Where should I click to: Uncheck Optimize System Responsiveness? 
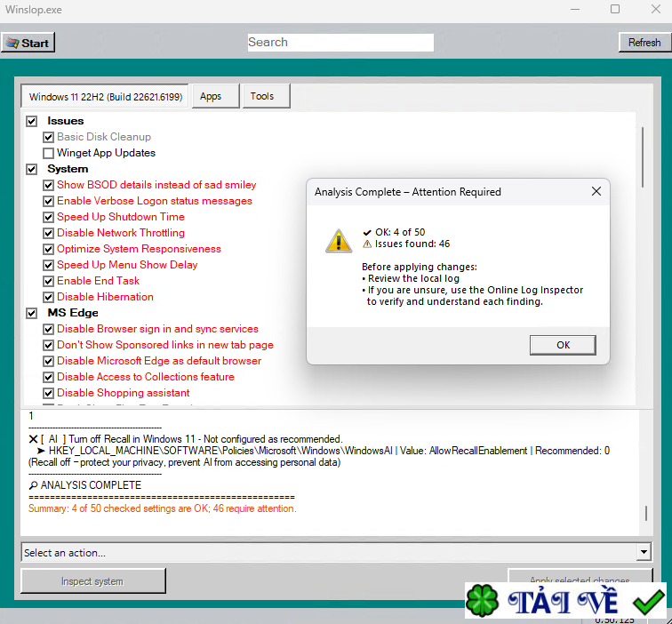48,249
